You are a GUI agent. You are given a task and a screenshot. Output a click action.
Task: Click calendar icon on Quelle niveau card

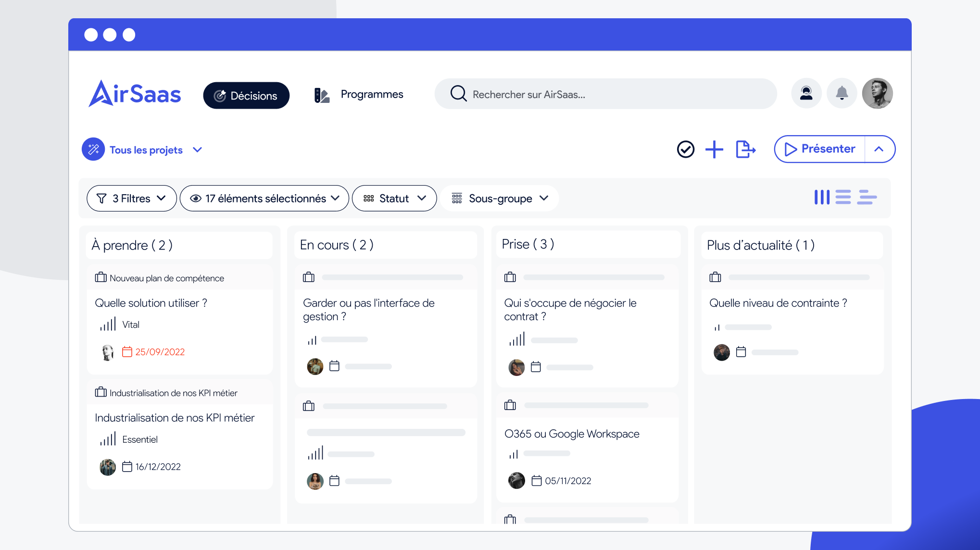coord(741,352)
